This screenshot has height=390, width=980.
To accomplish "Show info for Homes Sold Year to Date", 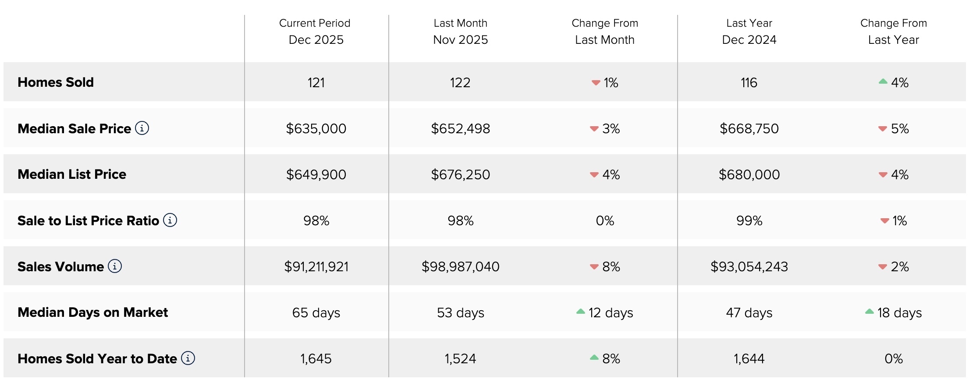I will tap(188, 358).
